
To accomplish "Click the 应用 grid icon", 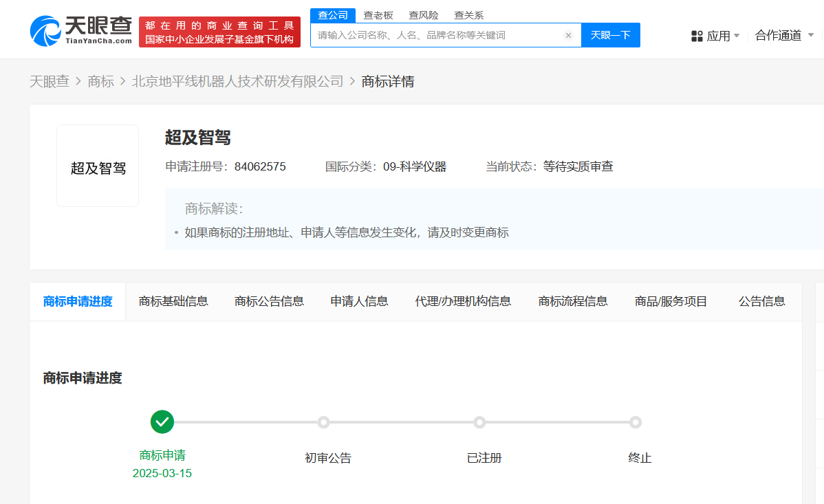I will (x=697, y=36).
